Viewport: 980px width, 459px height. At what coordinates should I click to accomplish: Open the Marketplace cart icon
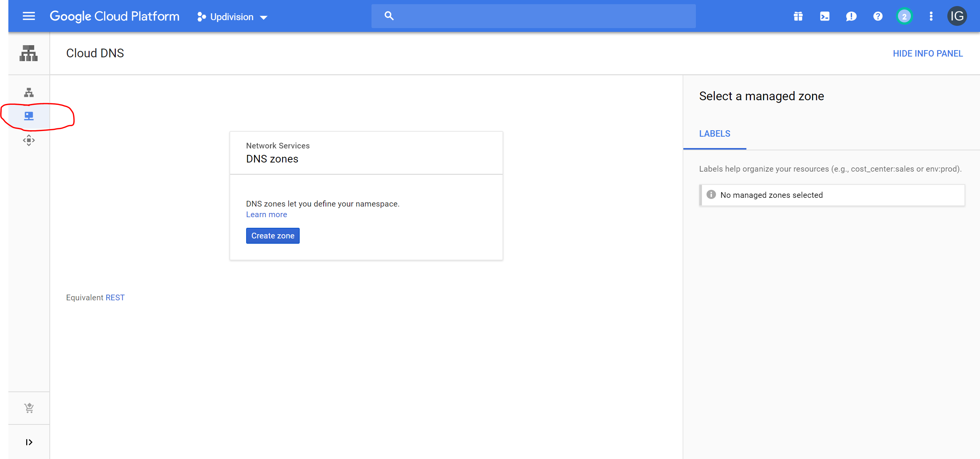tap(29, 408)
